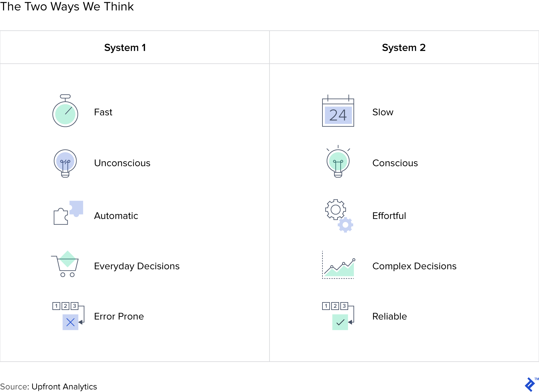Click the purple lightbulb Unconscious icon

pos(65,163)
